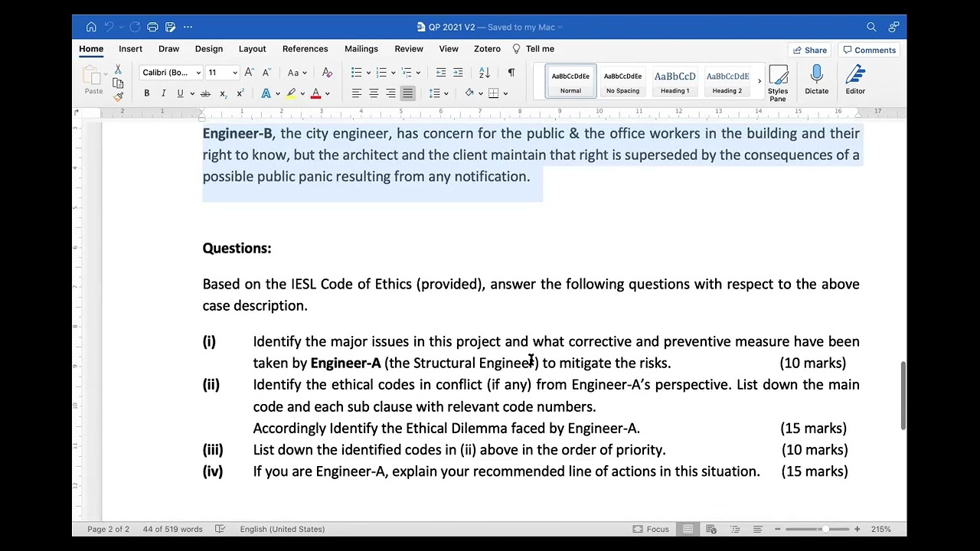Image resolution: width=980 pixels, height=551 pixels.
Task: Cut the selection with the scissors icon
Action: (118, 70)
